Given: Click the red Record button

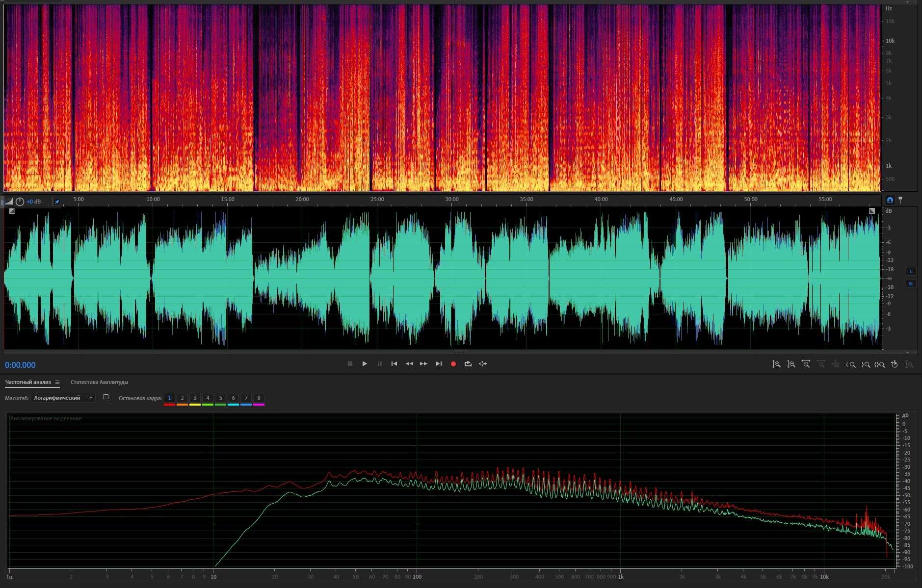Looking at the screenshot, I should (453, 364).
